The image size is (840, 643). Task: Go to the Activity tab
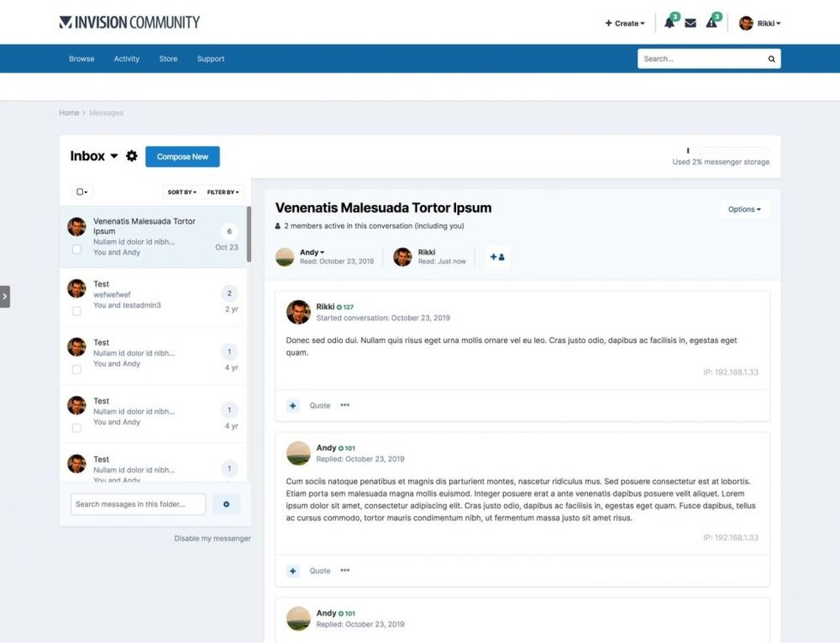127,59
